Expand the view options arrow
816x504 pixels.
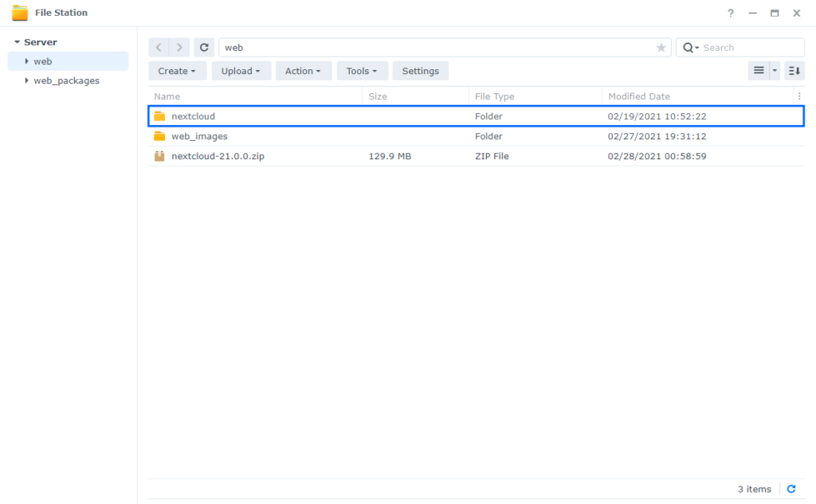tap(775, 70)
